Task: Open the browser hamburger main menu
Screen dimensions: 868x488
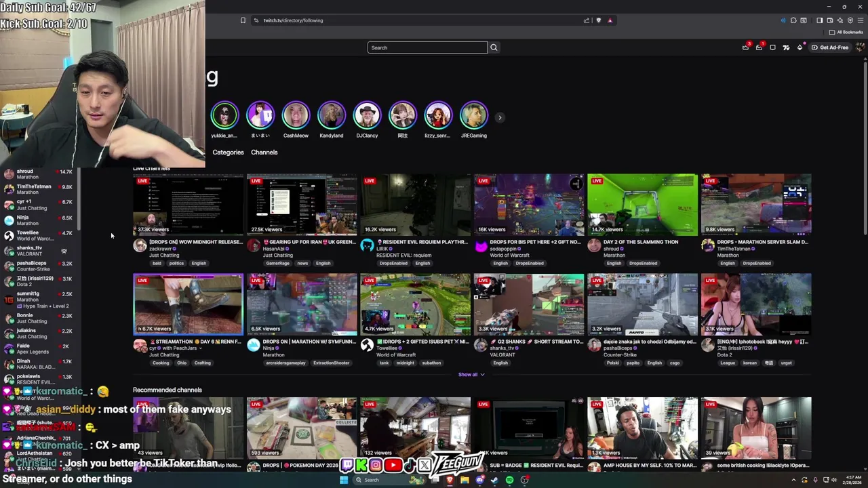Action: pos(860,20)
